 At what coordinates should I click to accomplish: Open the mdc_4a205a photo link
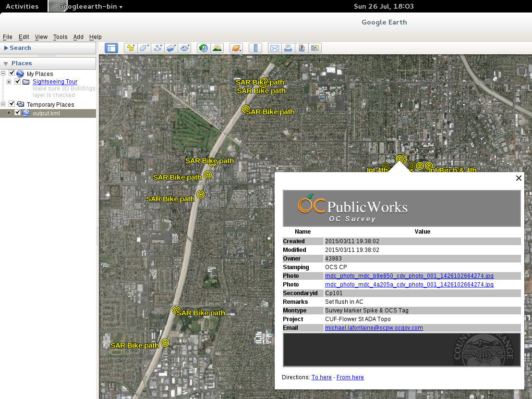pyautogui.click(x=409, y=285)
